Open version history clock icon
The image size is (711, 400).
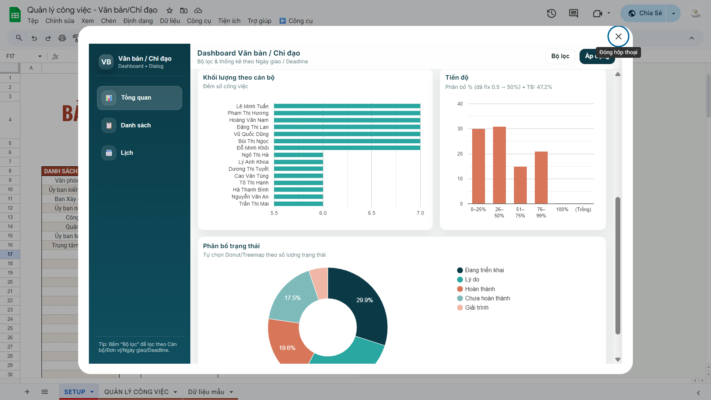pos(551,13)
